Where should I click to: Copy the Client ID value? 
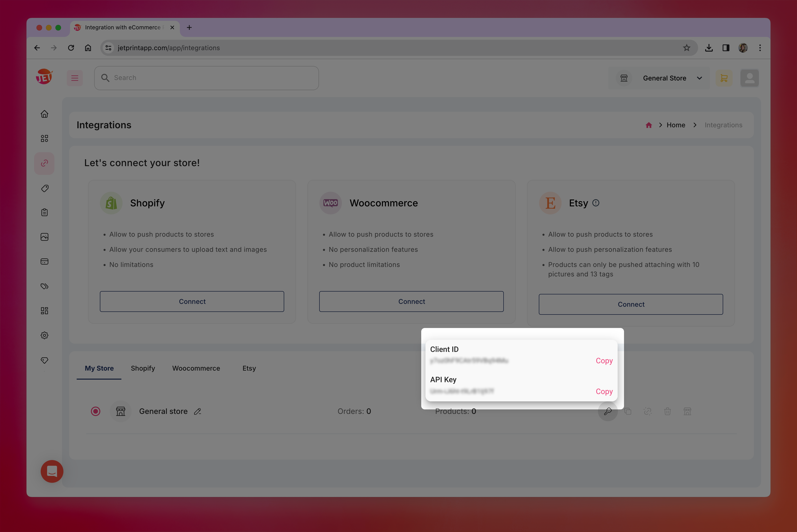604,361
